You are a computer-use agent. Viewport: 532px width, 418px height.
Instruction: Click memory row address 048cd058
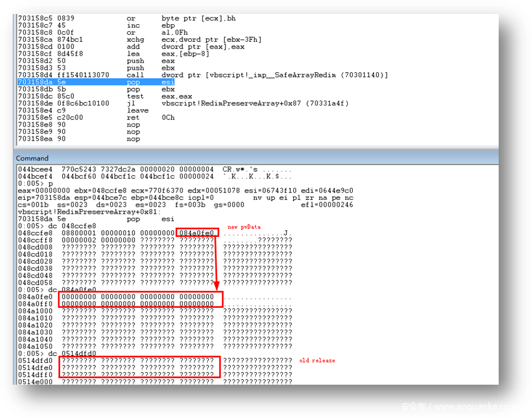pyautogui.click(x=35, y=283)
